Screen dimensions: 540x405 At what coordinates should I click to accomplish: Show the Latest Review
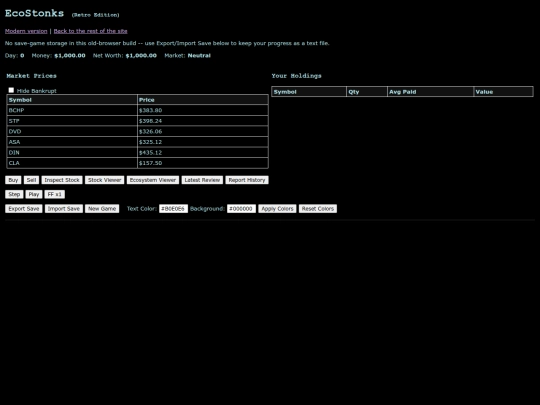coord(202,180)
